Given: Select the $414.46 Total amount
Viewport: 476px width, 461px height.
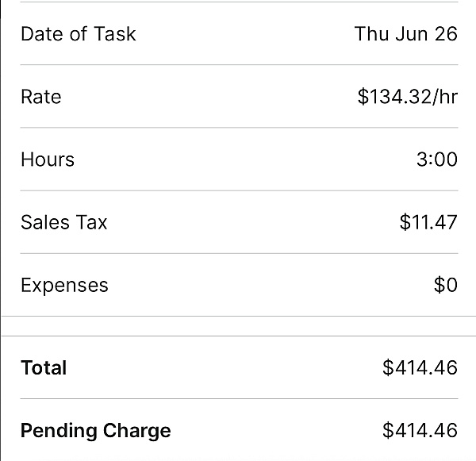Looking at the screenshot, I should [420, 368].
